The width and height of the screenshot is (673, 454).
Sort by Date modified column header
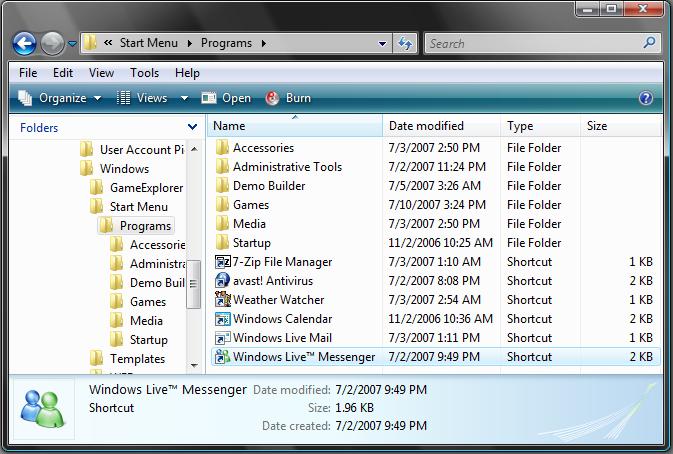(441, 126)
